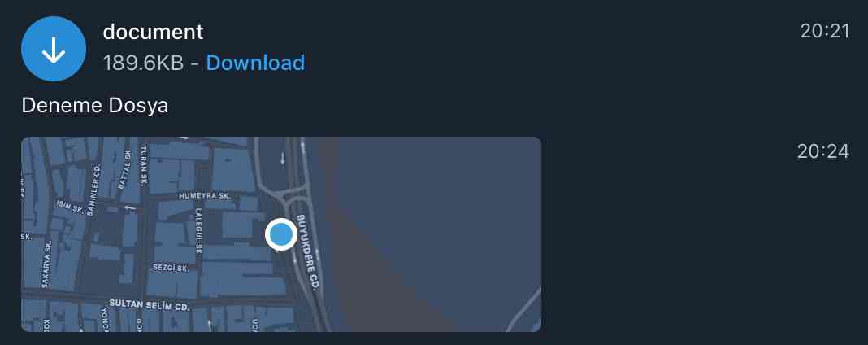Click the Turan Sk. street label
The image size is (868, 345).
pyautogui.click(x=144, y=164)
